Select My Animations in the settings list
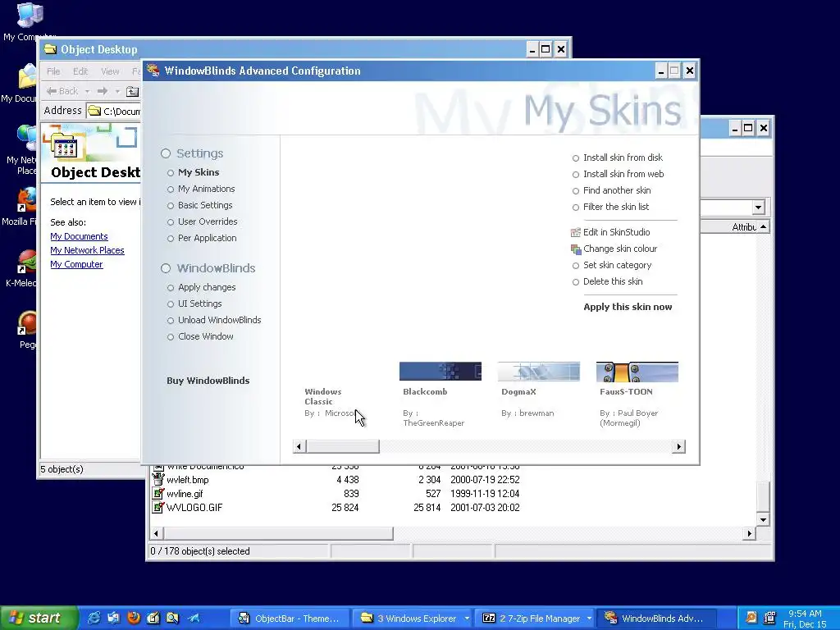Image resolution: width=840 pixels, height=630 pixels. tap(206, 189)
